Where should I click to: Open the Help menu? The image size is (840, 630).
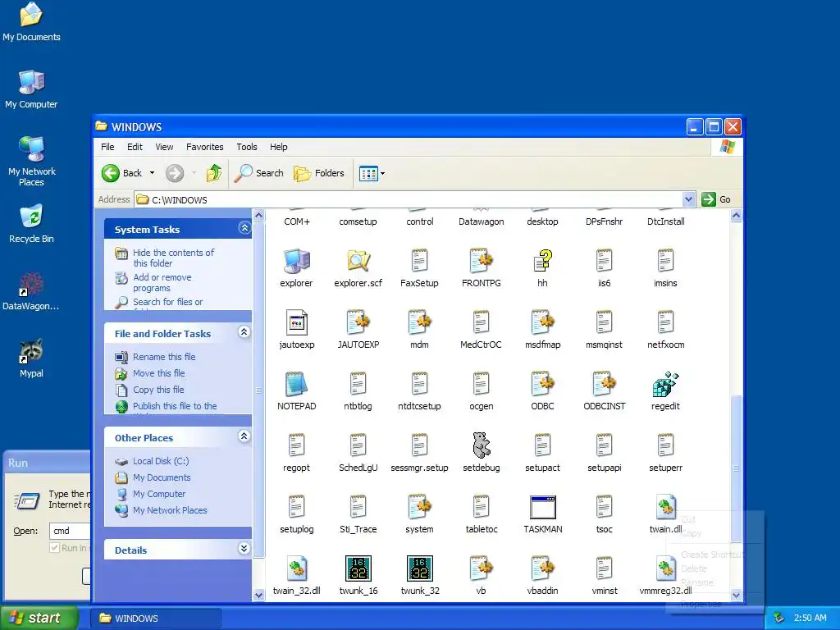(278, 147)
